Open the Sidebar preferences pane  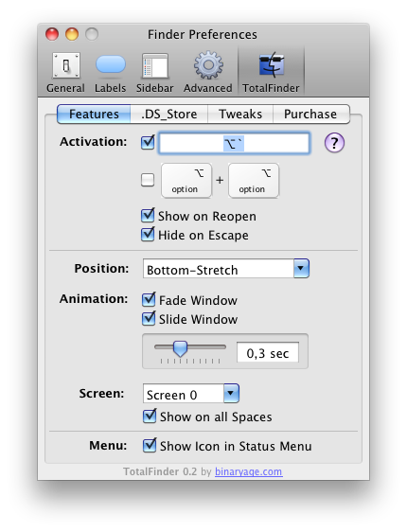154,73
